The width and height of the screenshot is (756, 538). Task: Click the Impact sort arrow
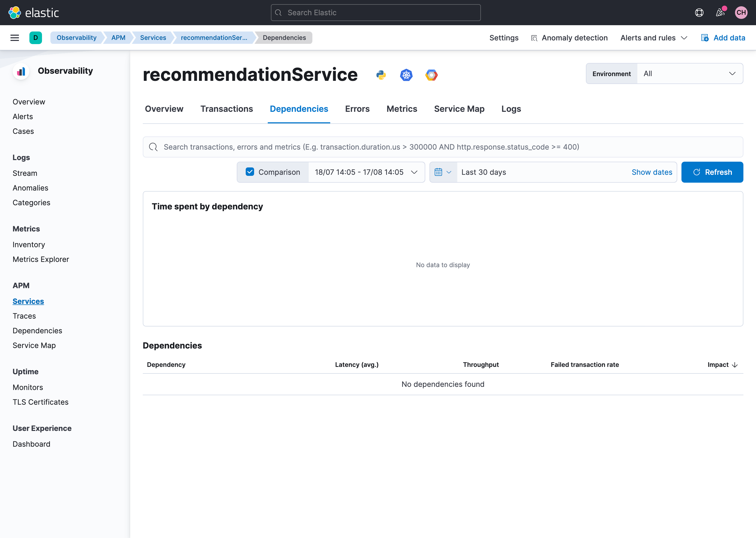735,365
